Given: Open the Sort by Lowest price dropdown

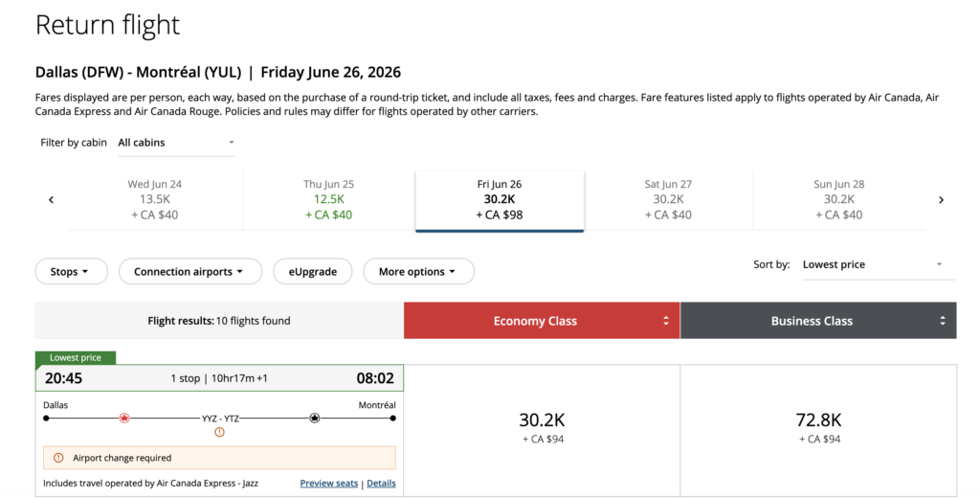Looking at the screenshot, I should (872, 264).
